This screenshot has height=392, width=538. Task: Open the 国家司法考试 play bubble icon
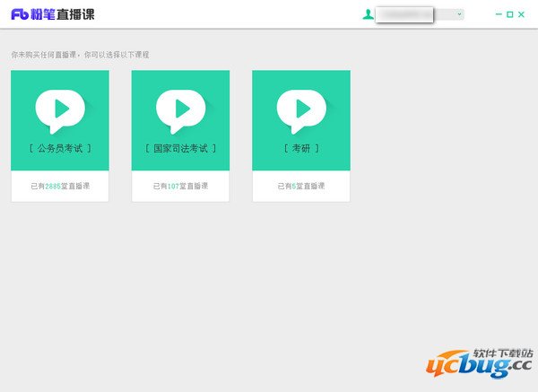(181, 111)
